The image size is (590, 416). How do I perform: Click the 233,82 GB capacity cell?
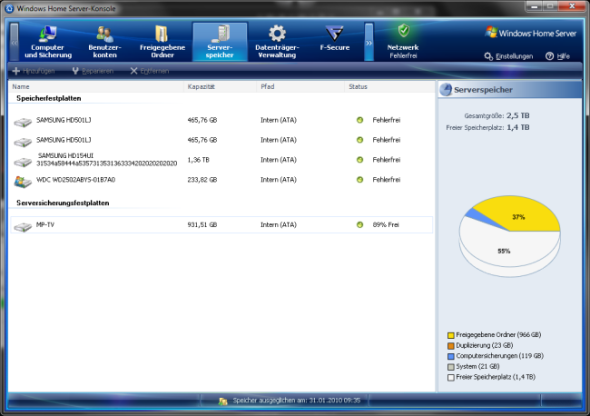pos(202,180)
